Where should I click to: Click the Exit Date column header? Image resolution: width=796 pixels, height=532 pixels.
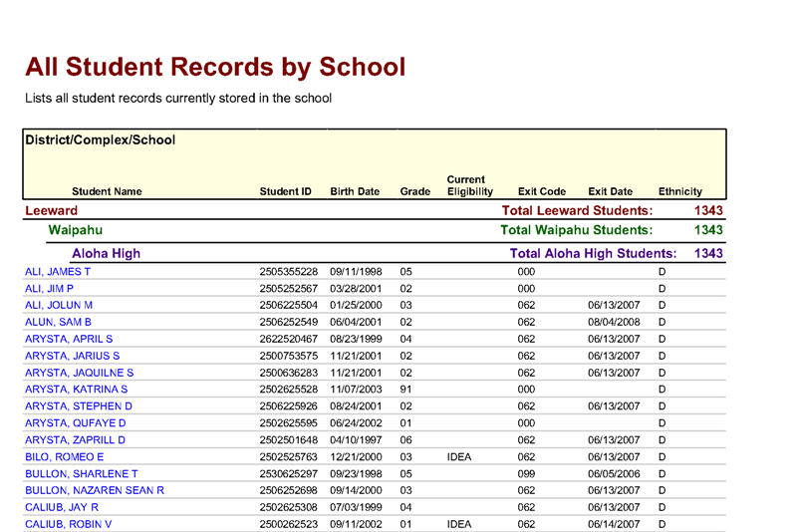(610, 191)
